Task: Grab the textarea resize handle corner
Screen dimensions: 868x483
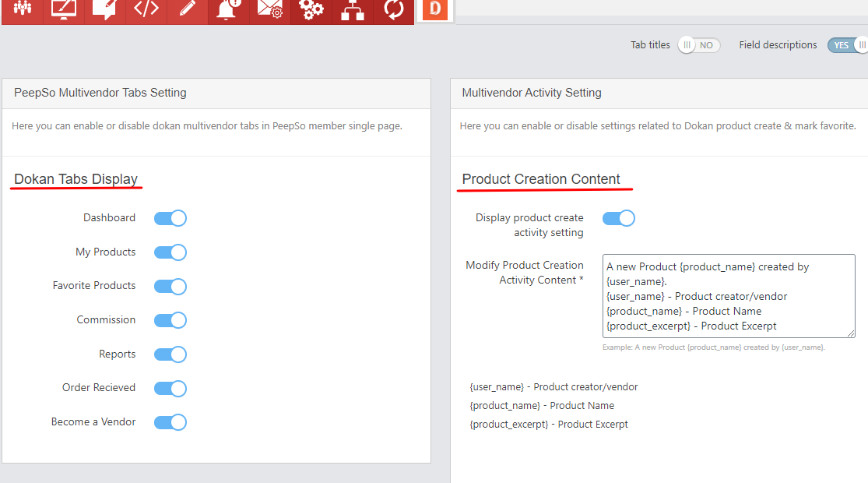Action: pyautogui.click(x=851, y=333)
